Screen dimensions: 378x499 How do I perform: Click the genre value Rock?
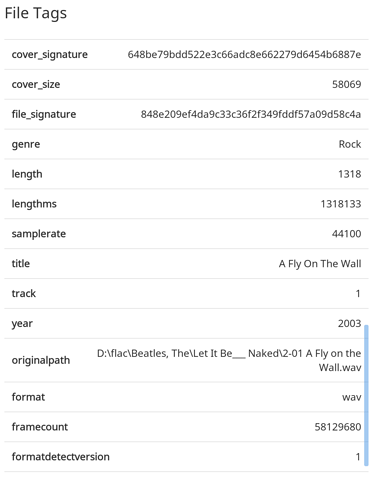(350, 144)
